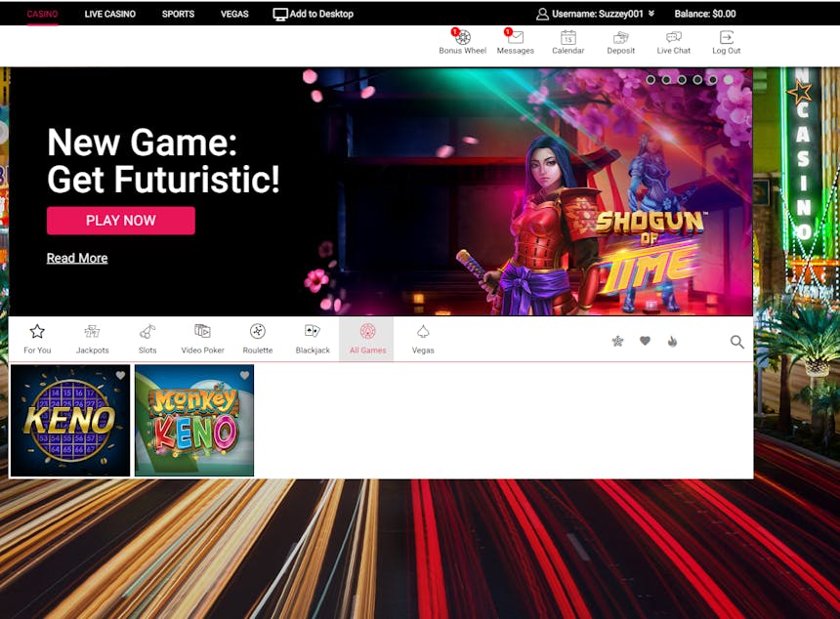
Task: Open the Calendar
Action: coord(567,42)
